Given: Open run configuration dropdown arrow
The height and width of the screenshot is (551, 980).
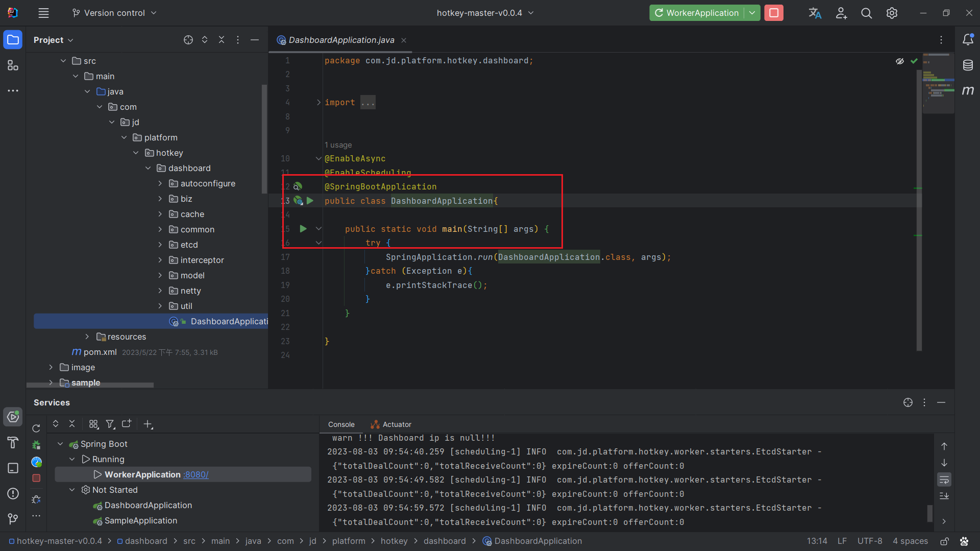Looking at the screenshot, I should (x=752, y=13).
